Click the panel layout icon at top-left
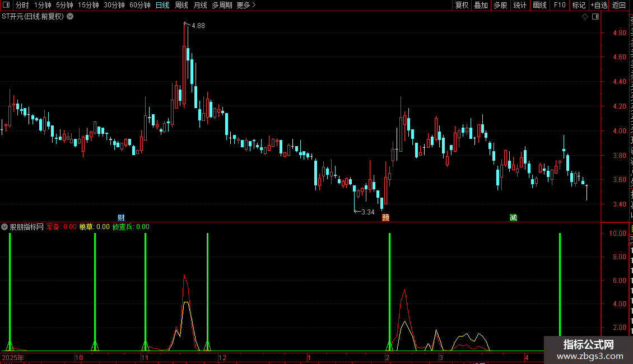The image size is (633, 364). [x=6, y=5]
